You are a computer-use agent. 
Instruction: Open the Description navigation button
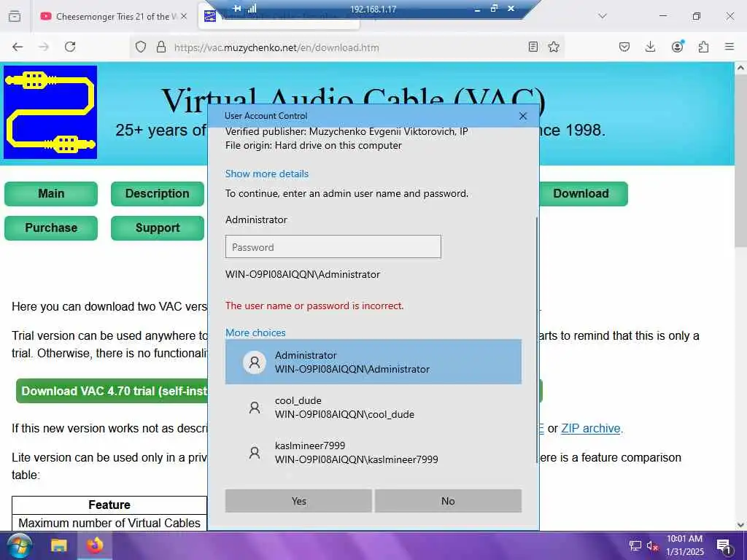click(x=158, y=194)
